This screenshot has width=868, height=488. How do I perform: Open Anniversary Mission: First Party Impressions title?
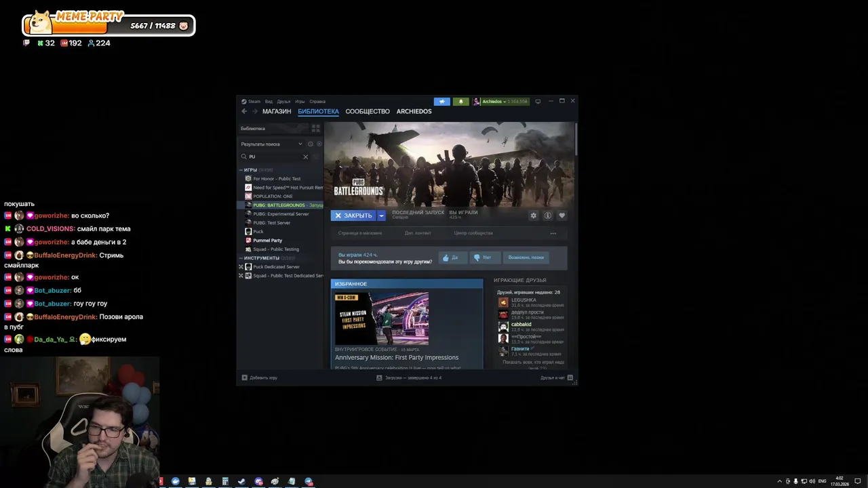(397, 357)
